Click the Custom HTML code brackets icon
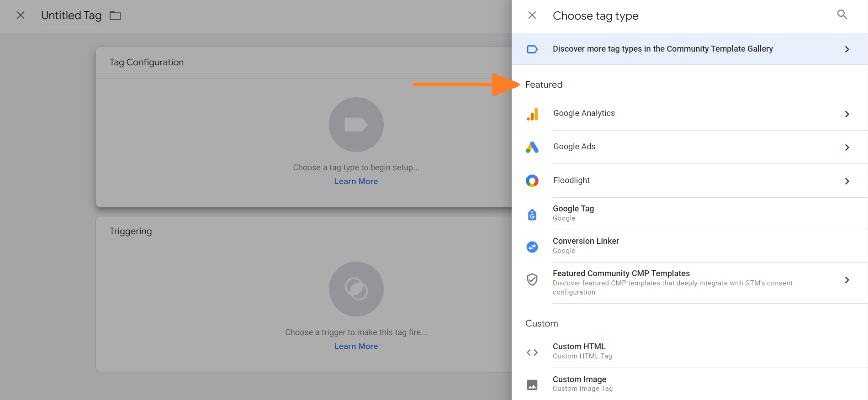 click(532, 353)
